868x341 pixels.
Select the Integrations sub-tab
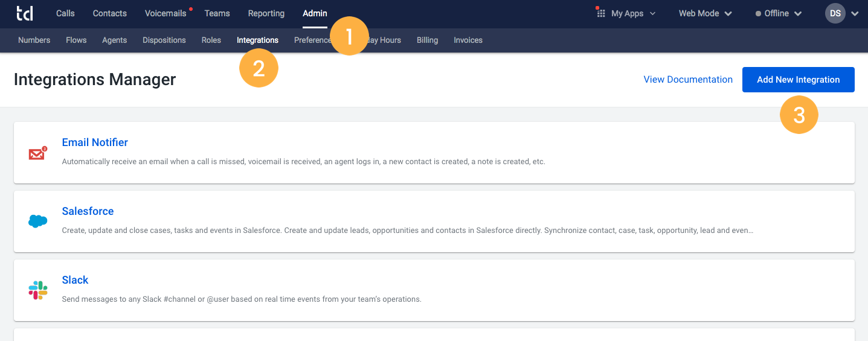pos(257,40)
